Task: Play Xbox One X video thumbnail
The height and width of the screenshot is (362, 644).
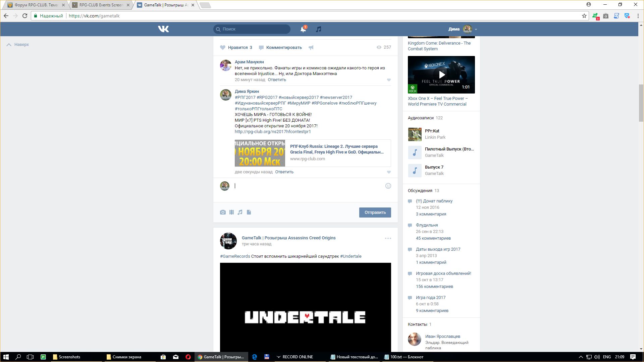Action: (x=441, y=74)
